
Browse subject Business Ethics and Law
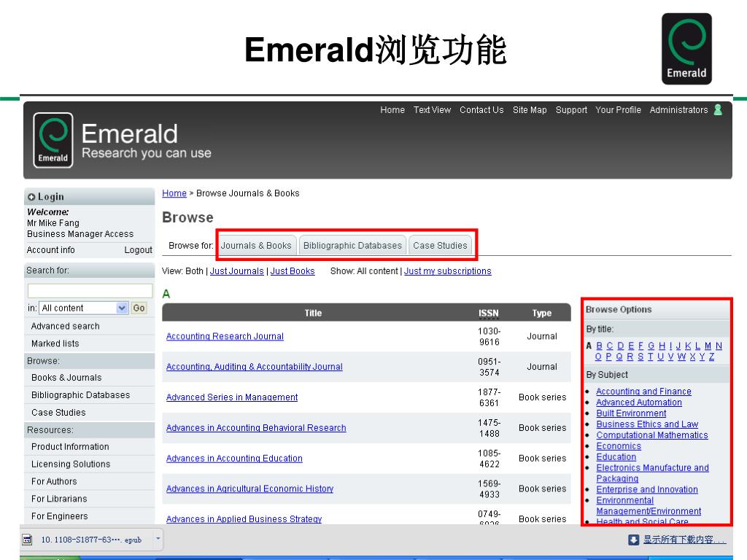pos(647,424)
